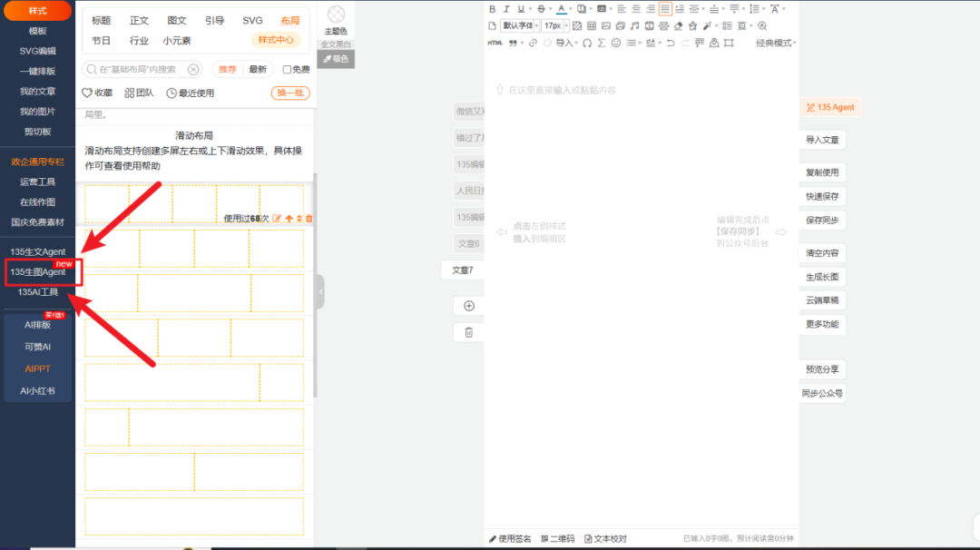Click the layout search input field
Viewport: 980px width, 550px height.
click(x=142, y=69)
